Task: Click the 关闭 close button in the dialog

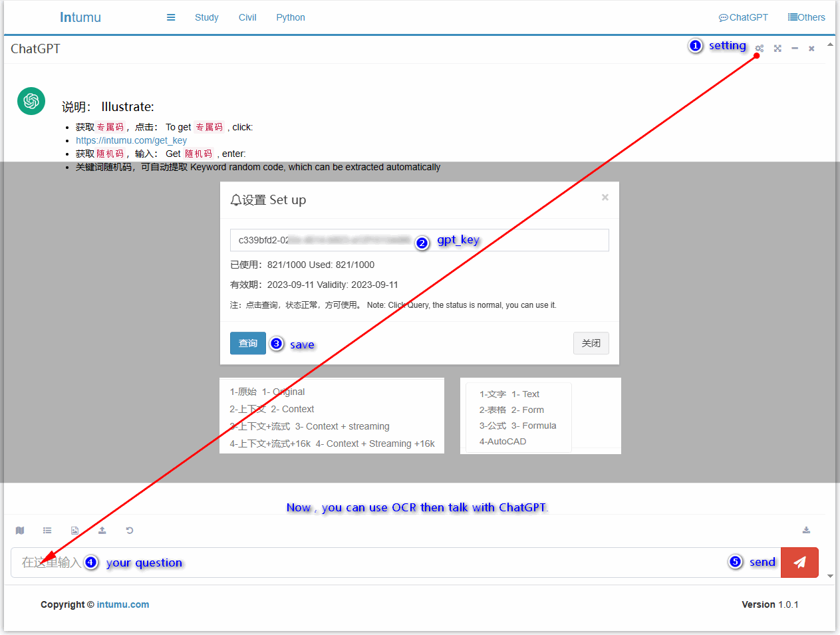Action: 591,343
